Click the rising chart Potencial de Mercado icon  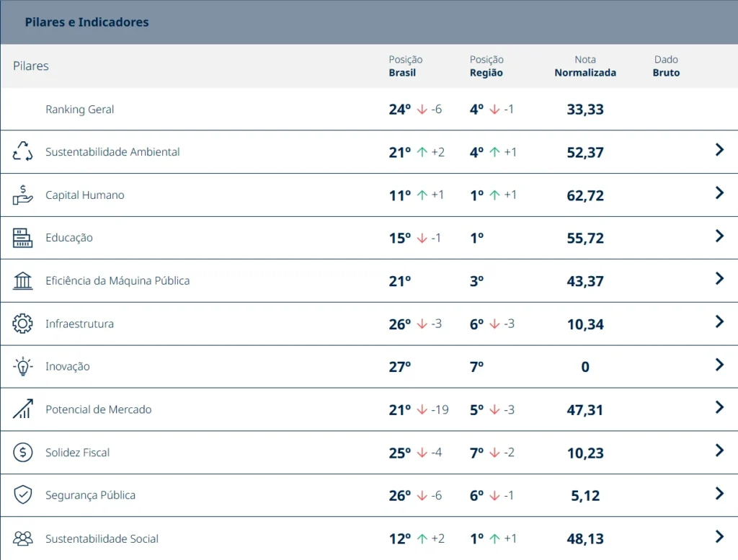[x=22, y=409]
